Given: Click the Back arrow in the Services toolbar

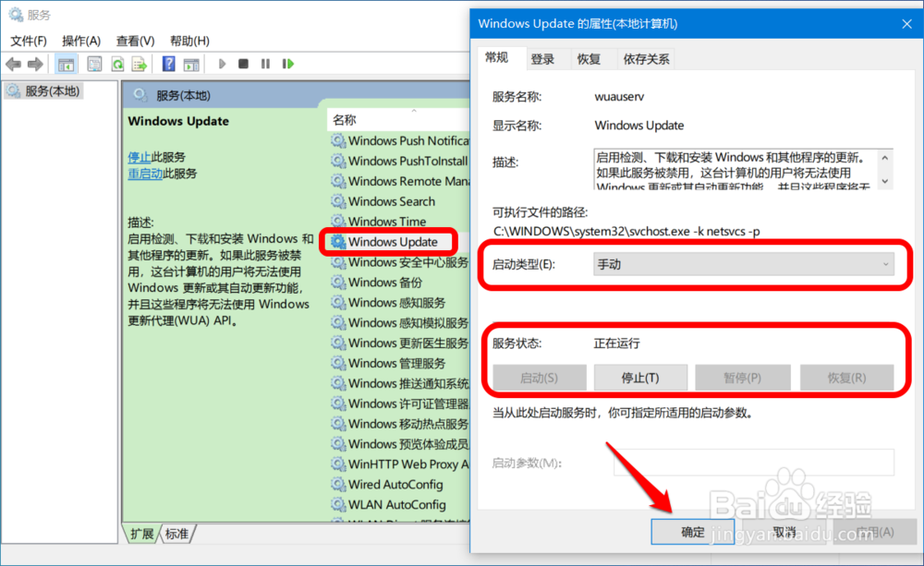Looking at the screenshot, I should click(x=13, y=64).
